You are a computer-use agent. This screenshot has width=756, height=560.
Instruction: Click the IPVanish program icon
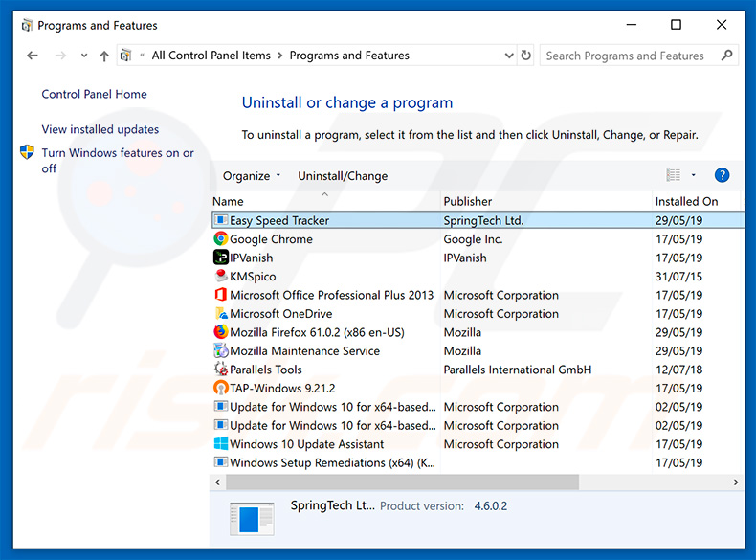coord(221,258)
